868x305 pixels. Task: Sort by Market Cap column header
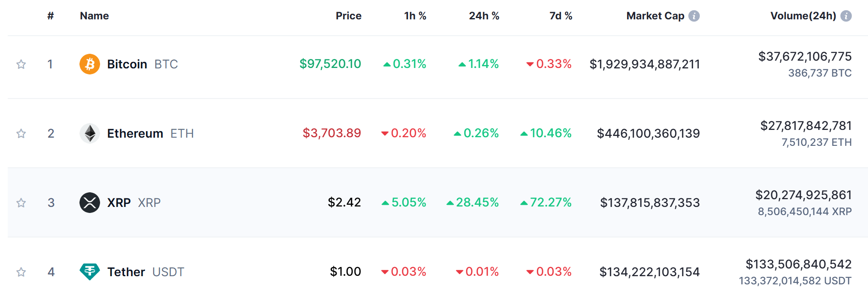[655, 15]
